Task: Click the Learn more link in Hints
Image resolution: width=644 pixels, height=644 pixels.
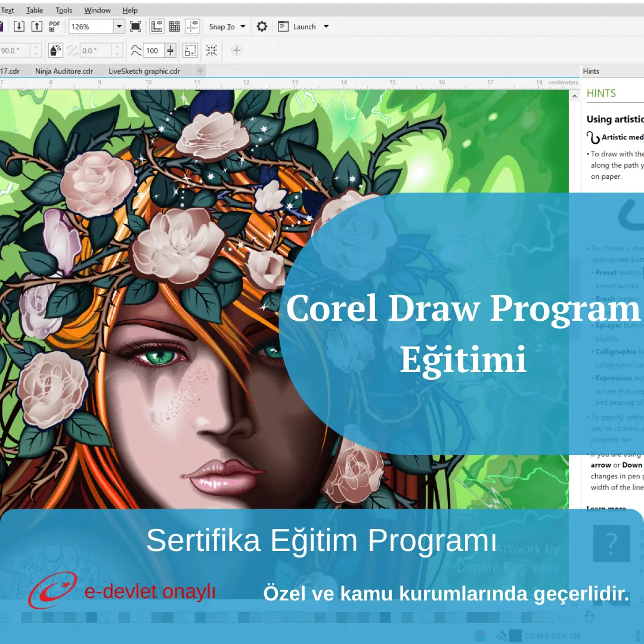Action: 606,509
